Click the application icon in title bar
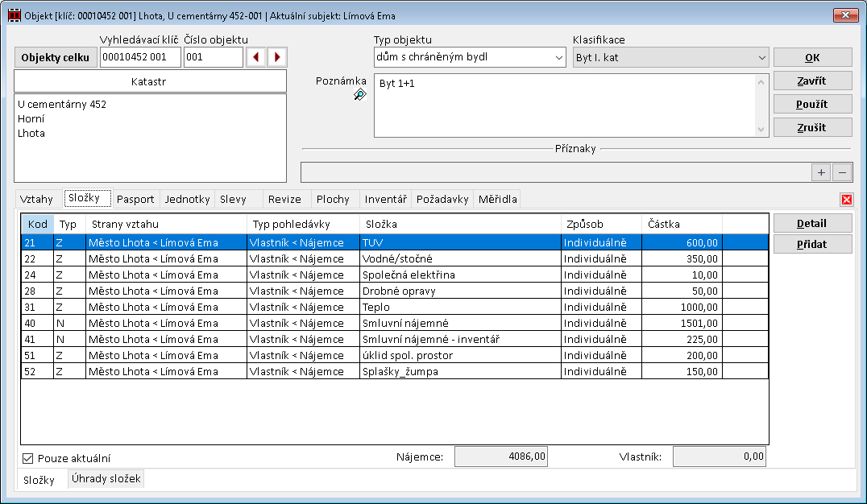Image resolution: width=867 pixels, height=504 pixels. pyautogui.click(x=14, y=15)
